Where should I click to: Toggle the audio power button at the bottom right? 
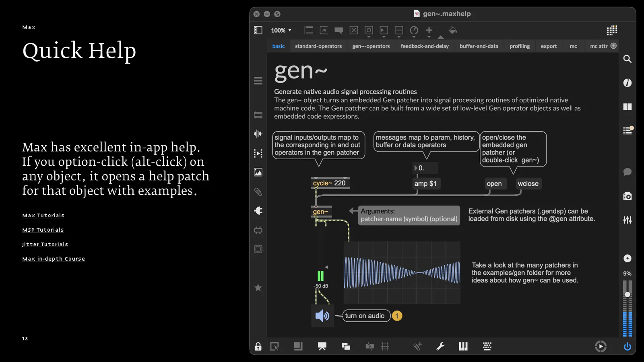coord(627,346)
